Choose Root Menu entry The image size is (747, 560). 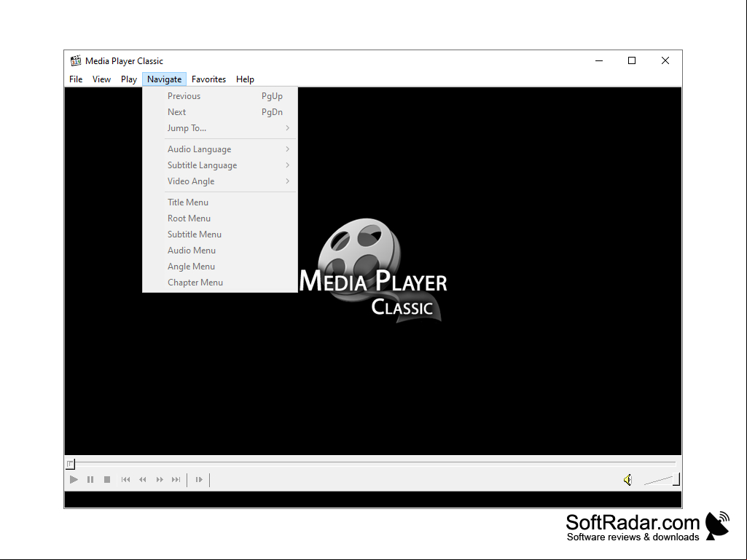[x=220, y=218]
